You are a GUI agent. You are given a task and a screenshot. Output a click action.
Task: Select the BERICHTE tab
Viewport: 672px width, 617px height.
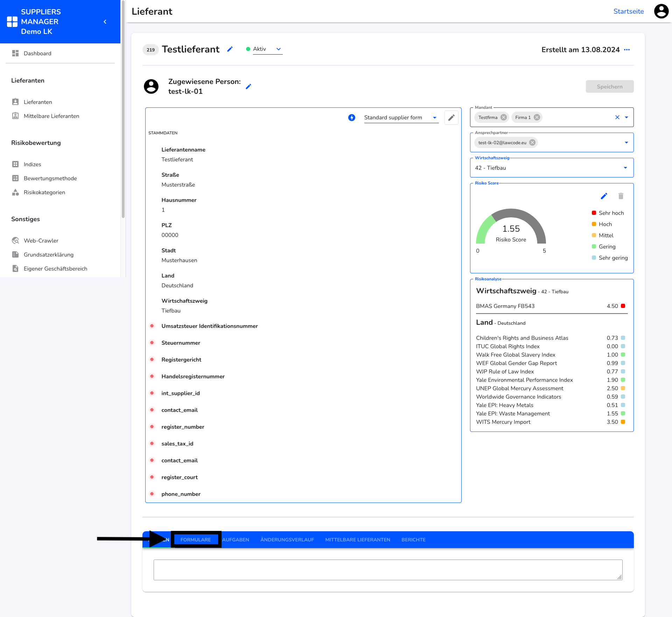(x=413, y=539)
